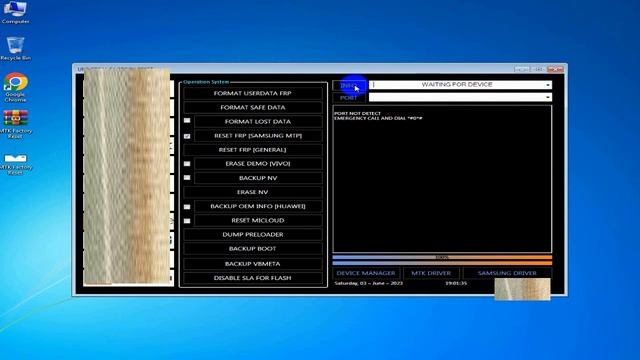Toggle checkbox beside ERASE DEMO [VIVO]

[x=187, y=164]
